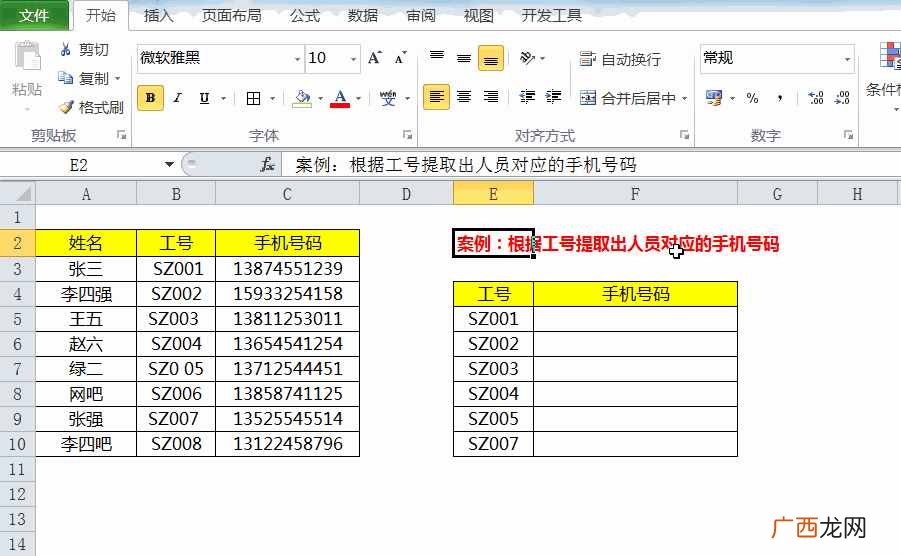Open the number format dialog launcher
This screenshot has height=556, width=901.
(848, 134)
